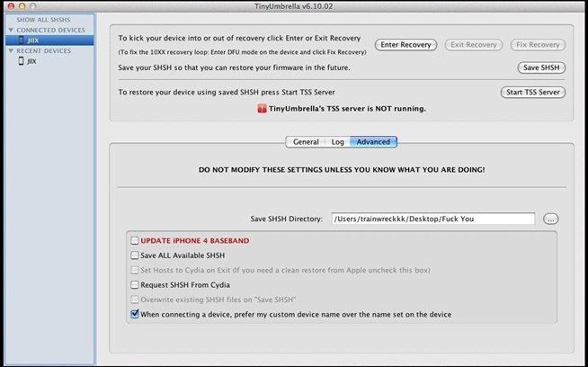Toggle Set Hosts to Cydia on Exit

coord(135,270)
